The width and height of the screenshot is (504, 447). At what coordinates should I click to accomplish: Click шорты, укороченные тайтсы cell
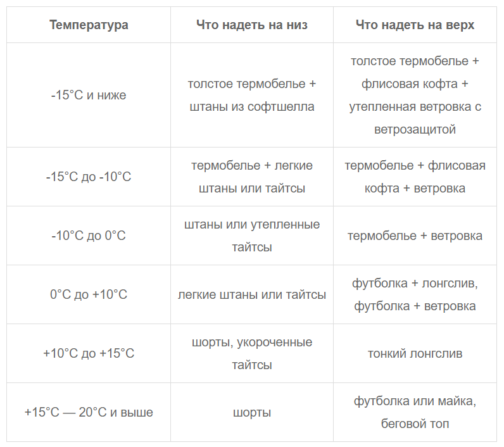pos(252,353)
